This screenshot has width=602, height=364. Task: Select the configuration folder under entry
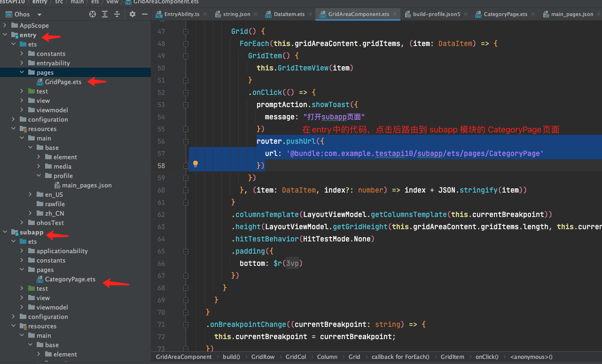48,119
